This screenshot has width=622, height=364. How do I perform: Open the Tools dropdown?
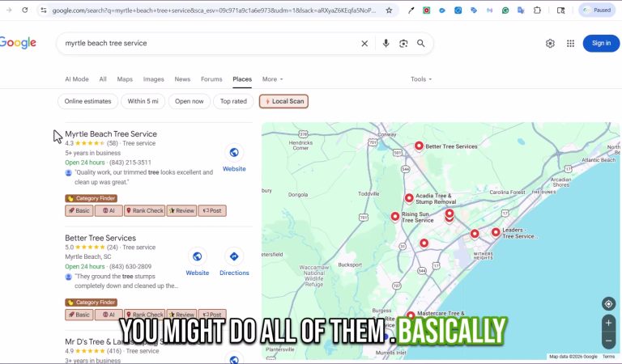click(x=421, y=79)
